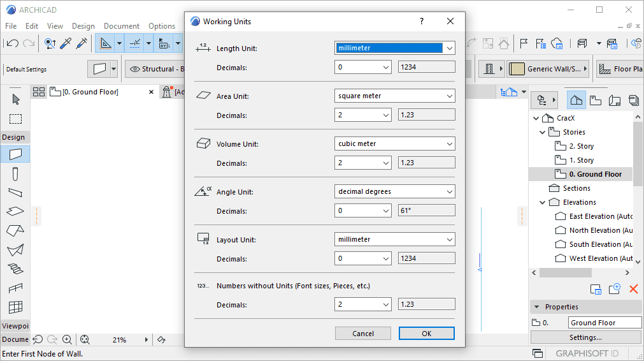Select the Wall tool in toolbox
The width and height of the screenshot is (644, 361).
[15, 154]
